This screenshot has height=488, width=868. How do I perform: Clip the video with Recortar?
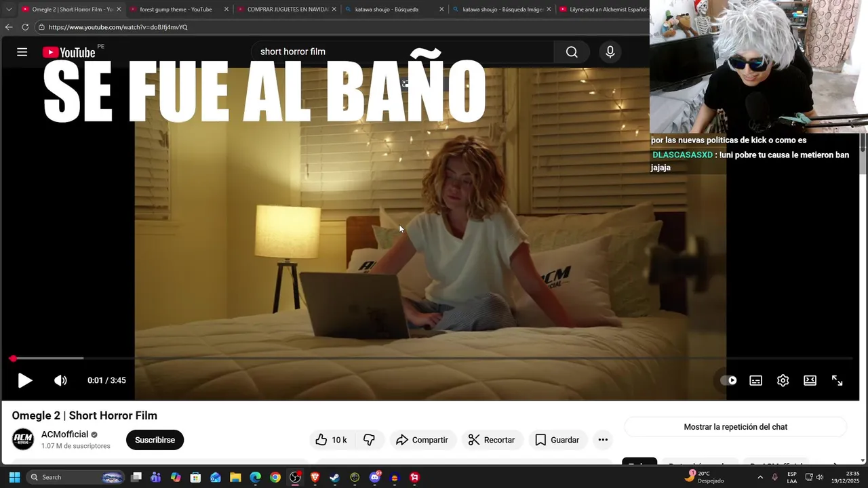click(492, 440)
